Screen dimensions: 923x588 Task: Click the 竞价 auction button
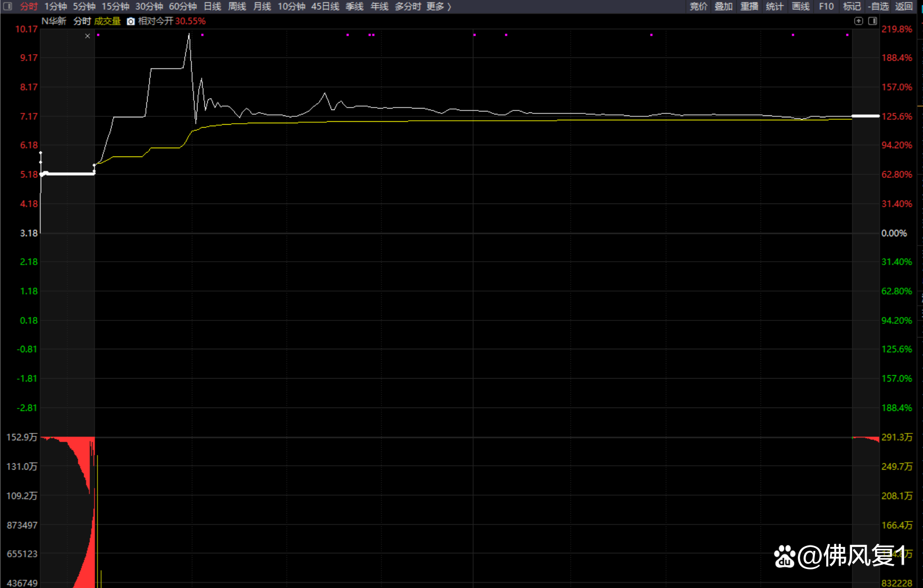click(698, 6)
